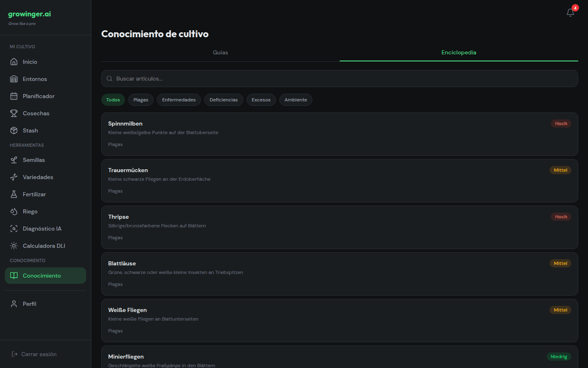Open the Trauermücken article card
Screen dimensions: 588x368
pos(340,181)
